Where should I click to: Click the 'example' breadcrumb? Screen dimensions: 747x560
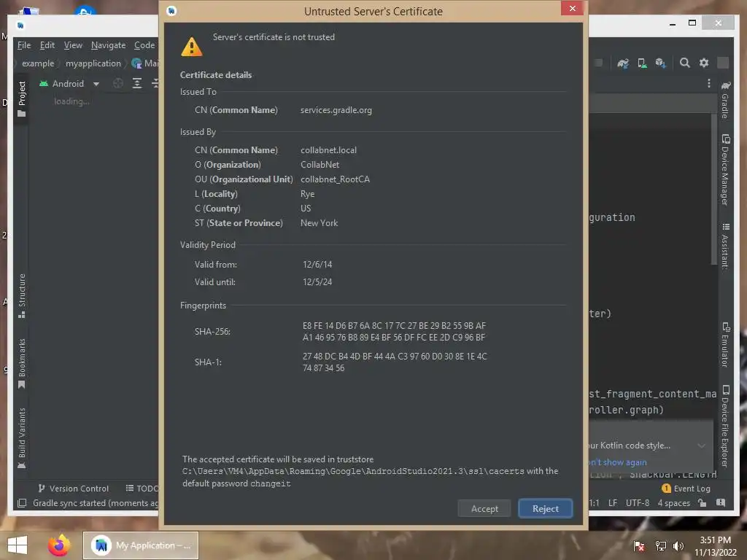(x=38, y=63)
